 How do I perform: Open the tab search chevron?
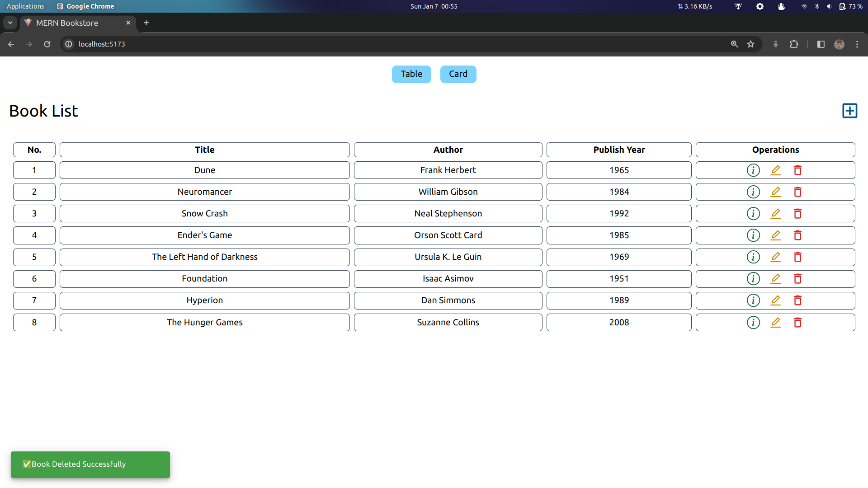10,23
